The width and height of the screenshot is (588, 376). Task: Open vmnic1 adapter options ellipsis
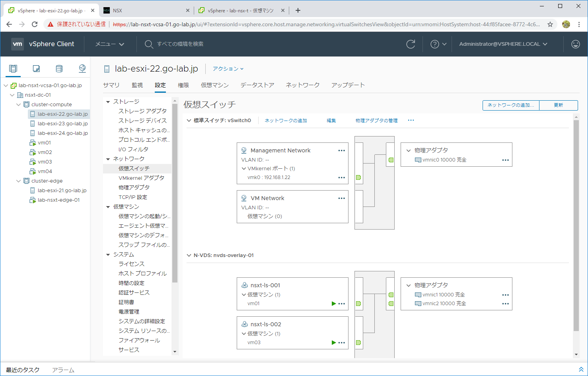click(505, 295)
